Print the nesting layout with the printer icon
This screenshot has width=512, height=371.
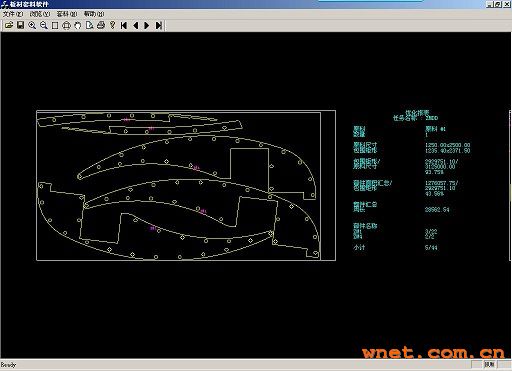pyautogui.click(x=101, y=25)
